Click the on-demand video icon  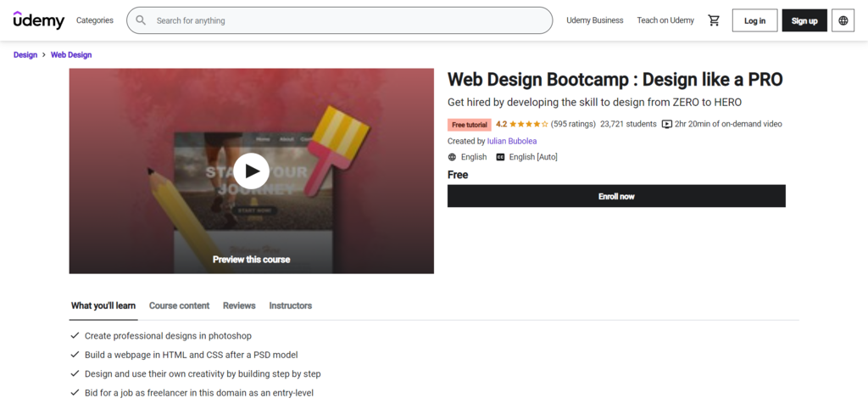pos(666,124)
